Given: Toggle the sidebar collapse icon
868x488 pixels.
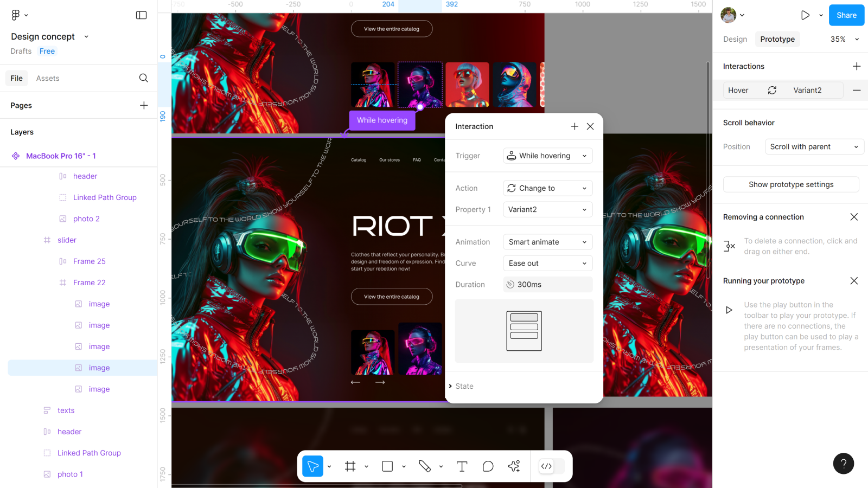Looking at the screenshot, I should coord(141,15).
